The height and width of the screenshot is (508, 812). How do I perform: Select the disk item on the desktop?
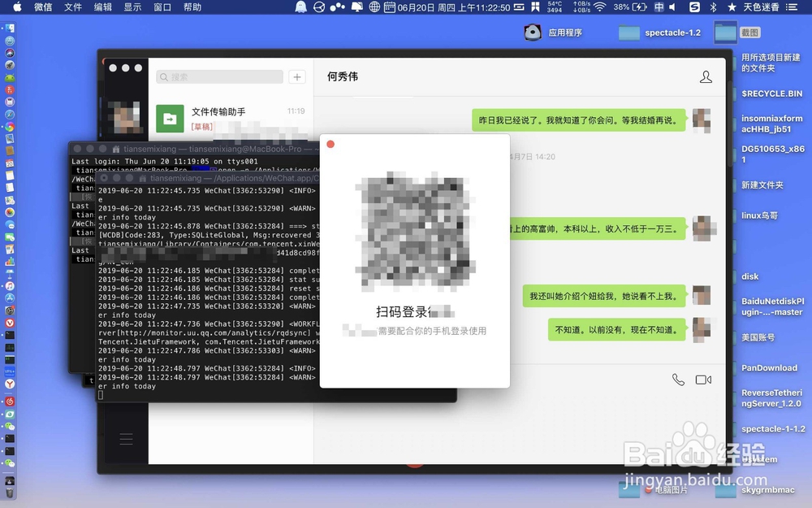[749, 277]
